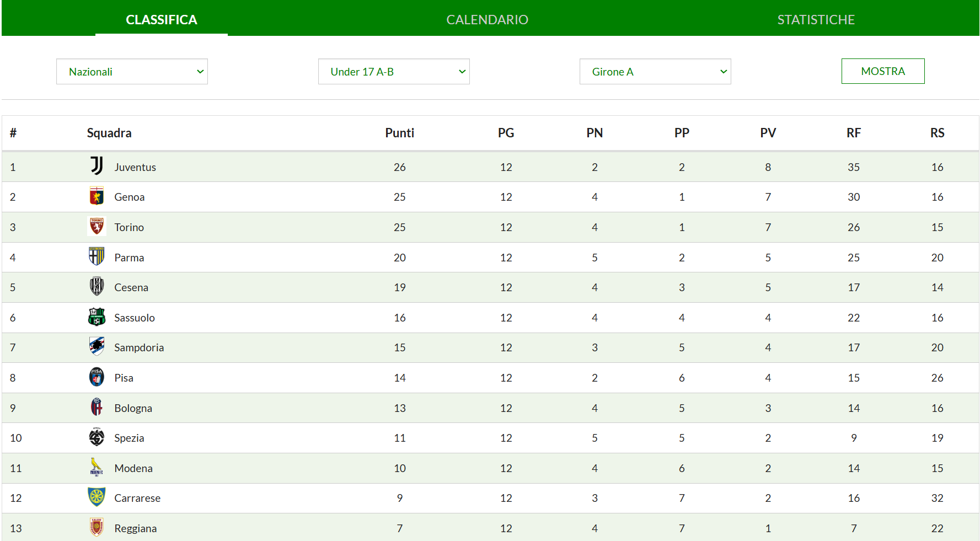
Task: Click the Carrarese club crest icon
Action: [x=97, y=497]
